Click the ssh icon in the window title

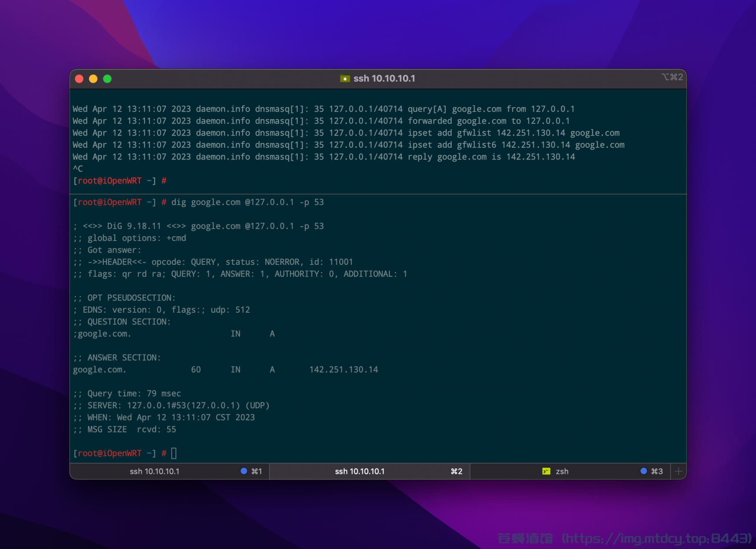click(345, 78)
